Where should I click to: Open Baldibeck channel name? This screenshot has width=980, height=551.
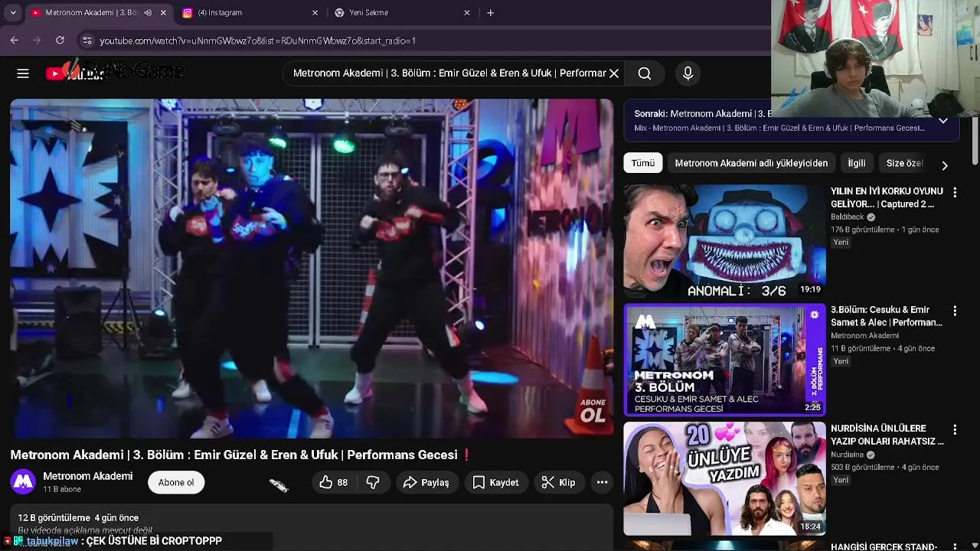tap(848, 217)
